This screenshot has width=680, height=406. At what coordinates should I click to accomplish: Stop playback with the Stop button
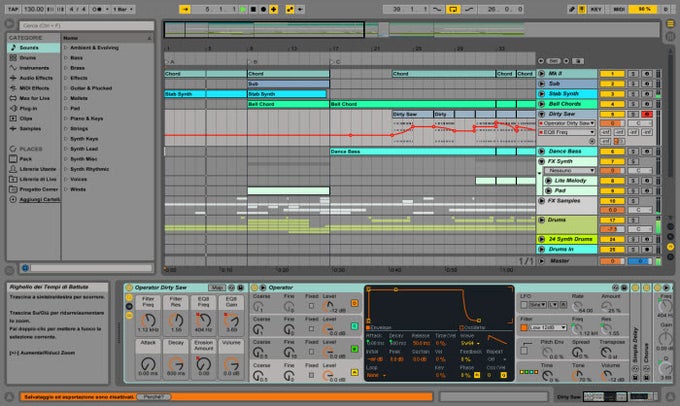pos(253,9)
